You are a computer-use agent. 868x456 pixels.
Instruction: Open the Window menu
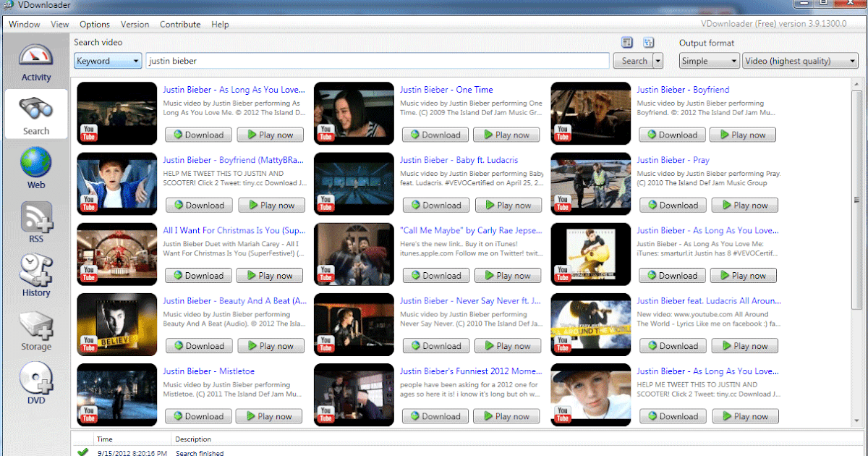pos(24,24)
